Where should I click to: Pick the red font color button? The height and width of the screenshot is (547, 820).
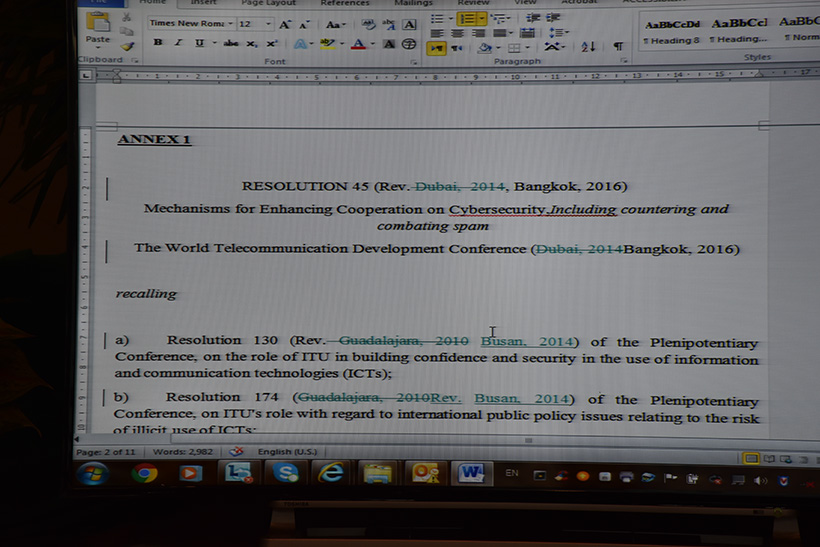[358, 45]
